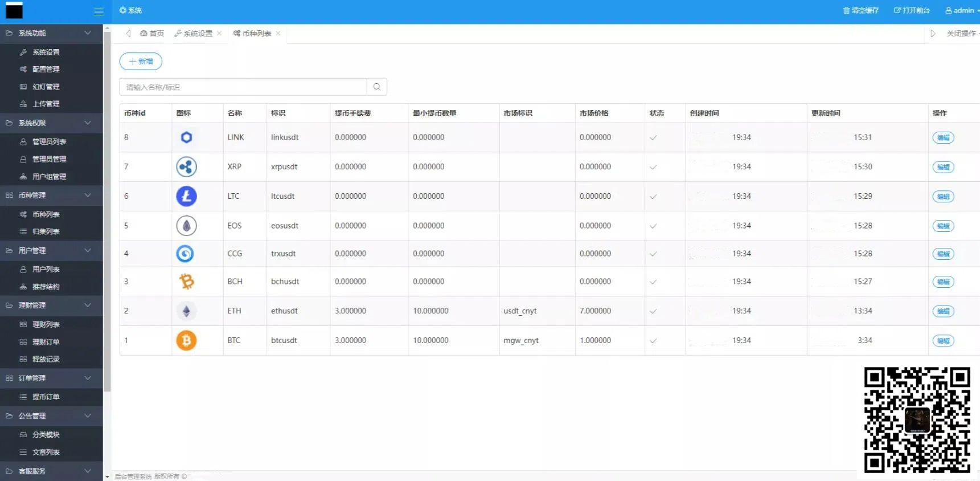
Task: Collapse the 系统功能 sidebar section
Action: pyautogui.click(x=88, y=33)
